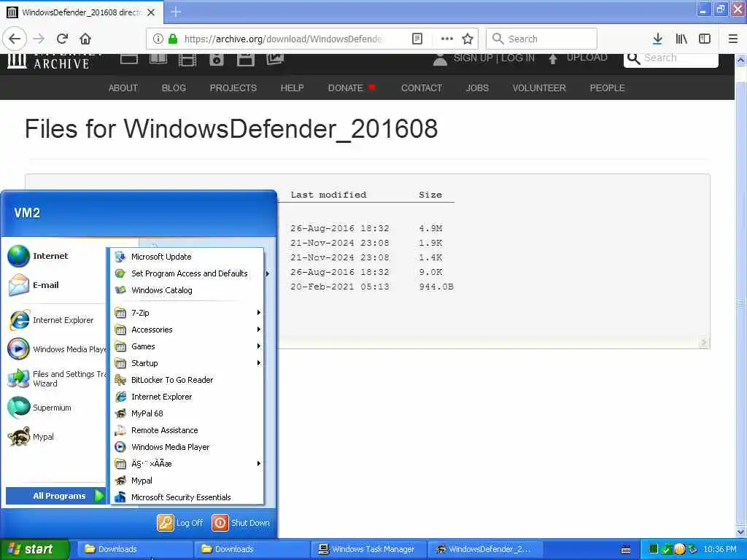Open the Internet Archive images icon
747x560 pixels.
click(275, 58)
